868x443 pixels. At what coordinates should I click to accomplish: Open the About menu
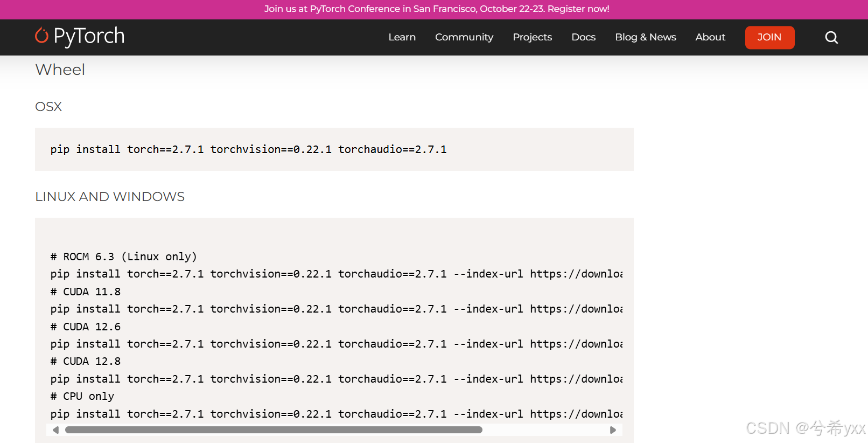(710, 37)
